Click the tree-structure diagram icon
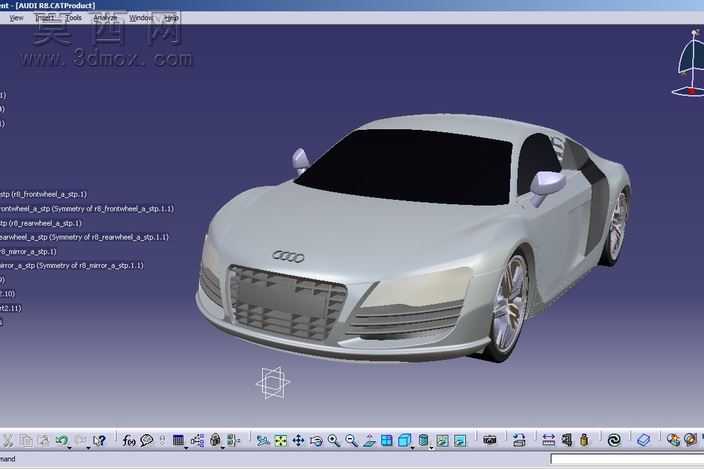The image size is (704, 469). pos(197,441)
